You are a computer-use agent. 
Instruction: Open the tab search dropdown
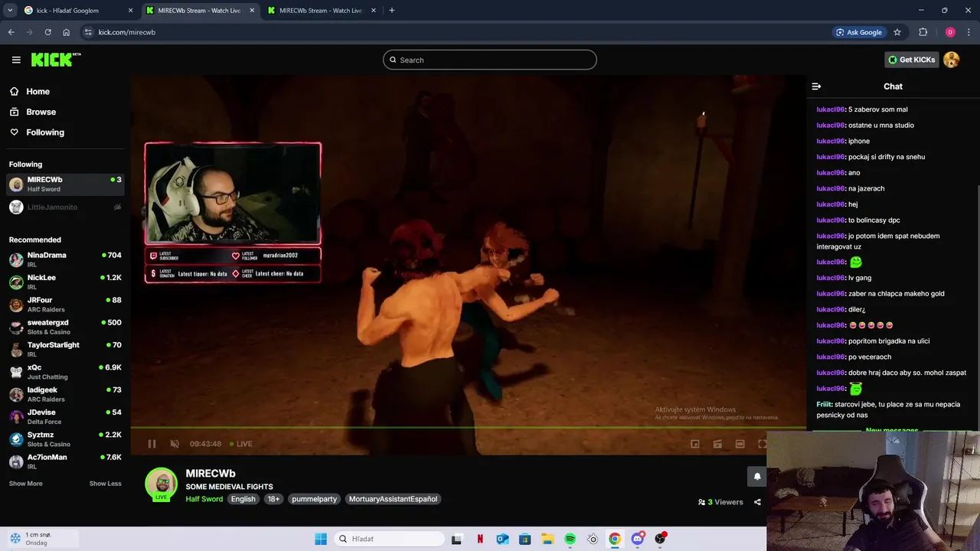(10, 11)
